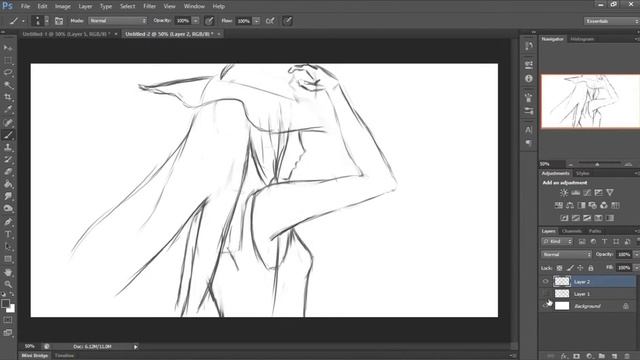Add a Curves adjustment

[x=587, y=192]
